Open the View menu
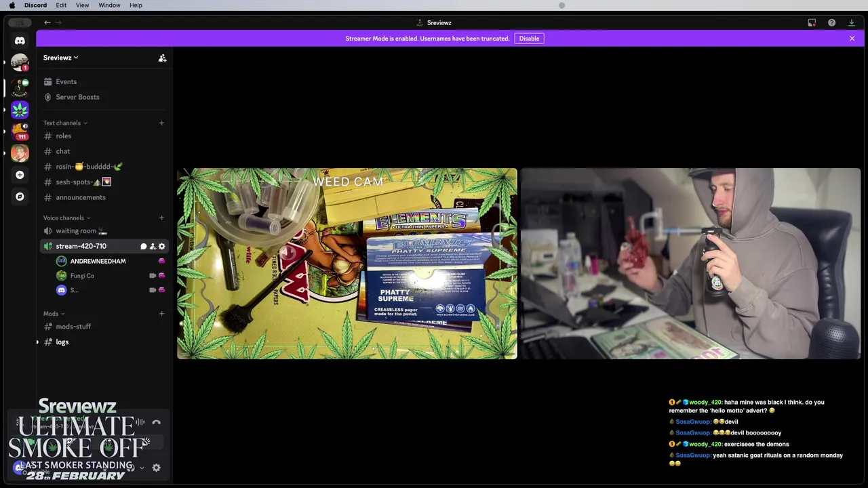This screenshot has width=868, height=488. 82,5
